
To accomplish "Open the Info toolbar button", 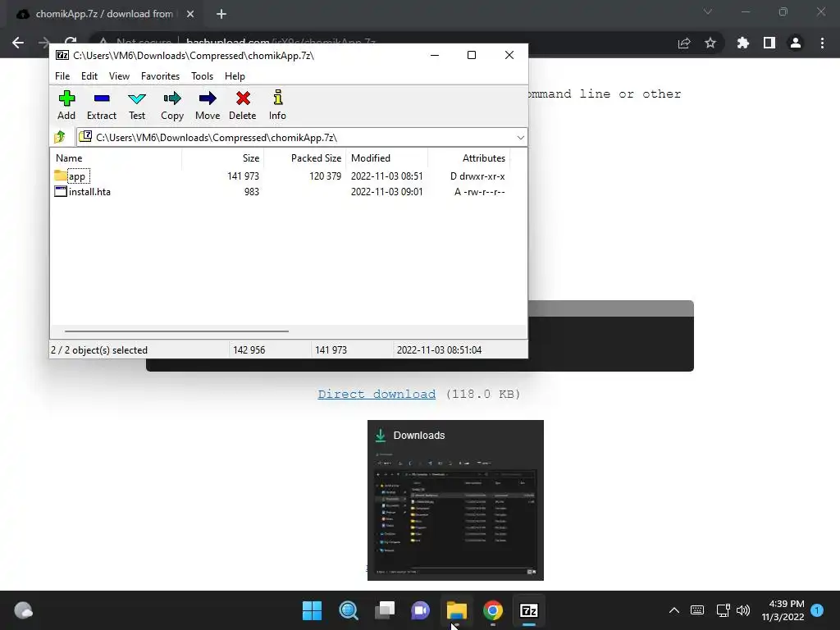I will pos(277,105).
